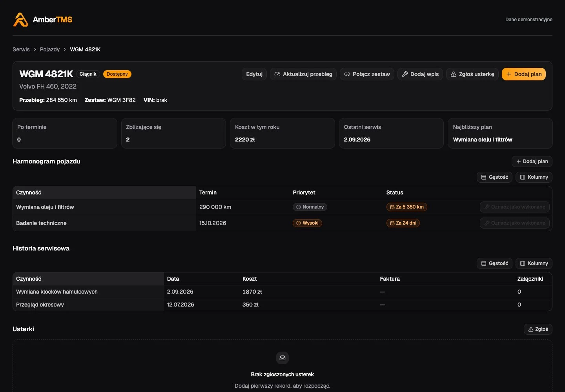Click Dane demonstracyjne label
Image resolution: width=565 pixels, height=392 pixels.
pos(529,20)
